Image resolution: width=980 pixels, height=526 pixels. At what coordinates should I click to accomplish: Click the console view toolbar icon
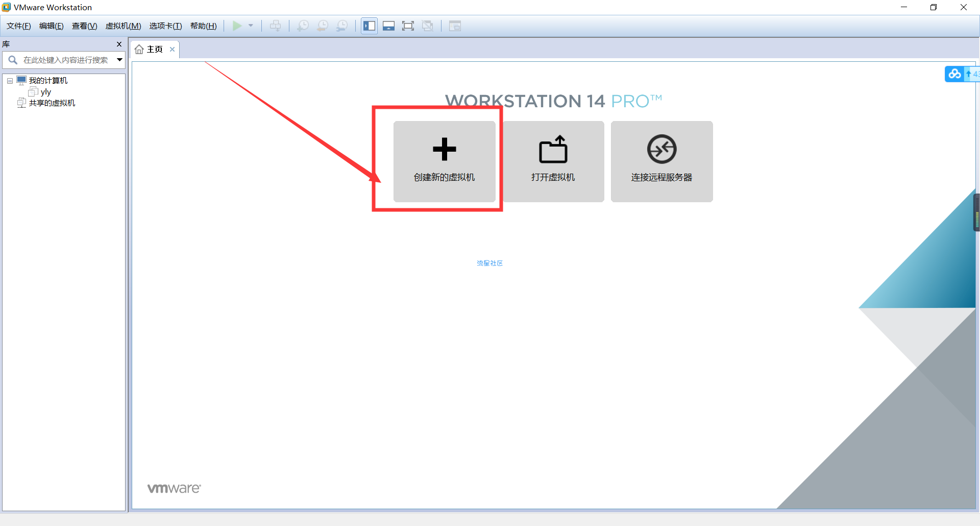tap(455, 26)
